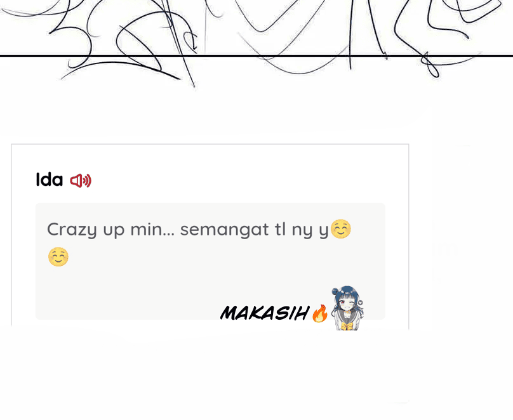Click the word 'up' in the comment
Image resolution: width=513 pixels, height=420 pixels.
pyautogui.click(x=114, y=230)
